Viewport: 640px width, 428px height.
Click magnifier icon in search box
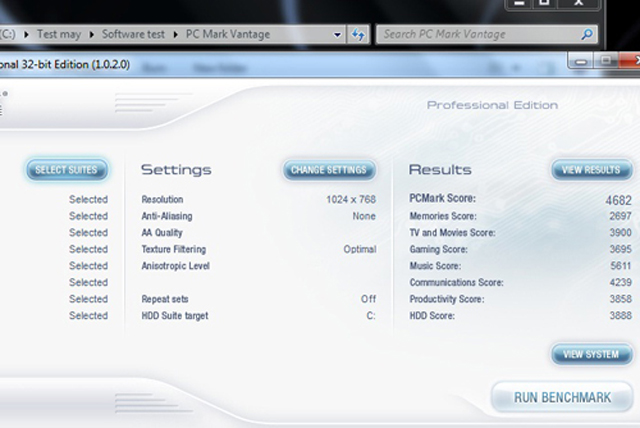tap(587, 34)
